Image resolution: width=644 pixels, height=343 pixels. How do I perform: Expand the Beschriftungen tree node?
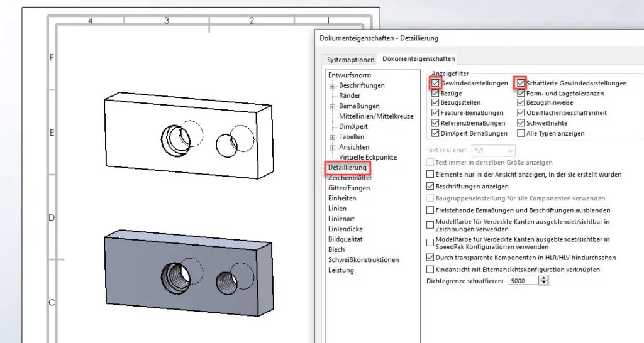(x=332, y=85)
